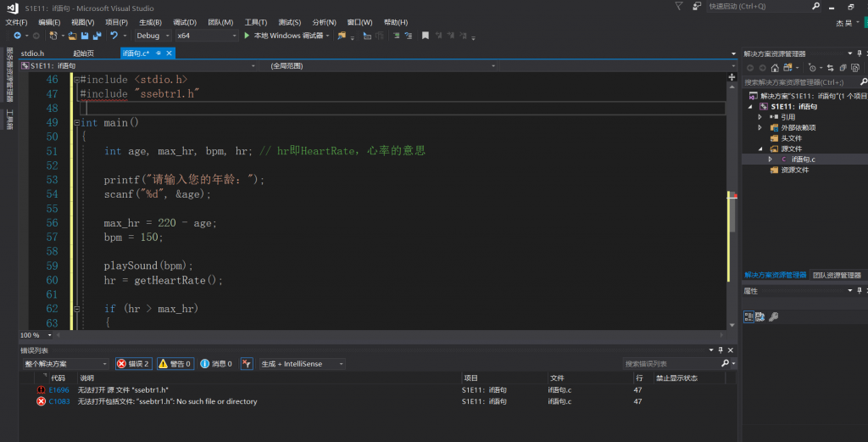Click the Categorized icon in Properties panel
868x442 pixels.
(748, 316)
